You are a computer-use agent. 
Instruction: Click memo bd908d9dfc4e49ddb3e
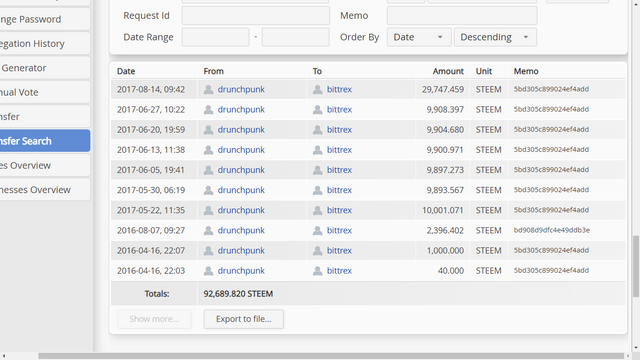click(x=551, y=230)
